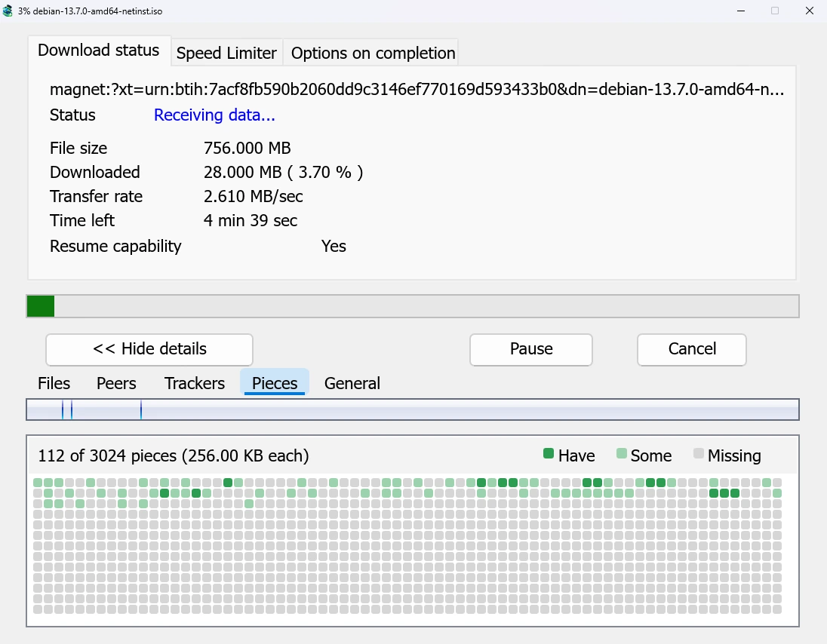The image size is (827, 644).
Task: Click the Have legend label
Action: (576, 456)
